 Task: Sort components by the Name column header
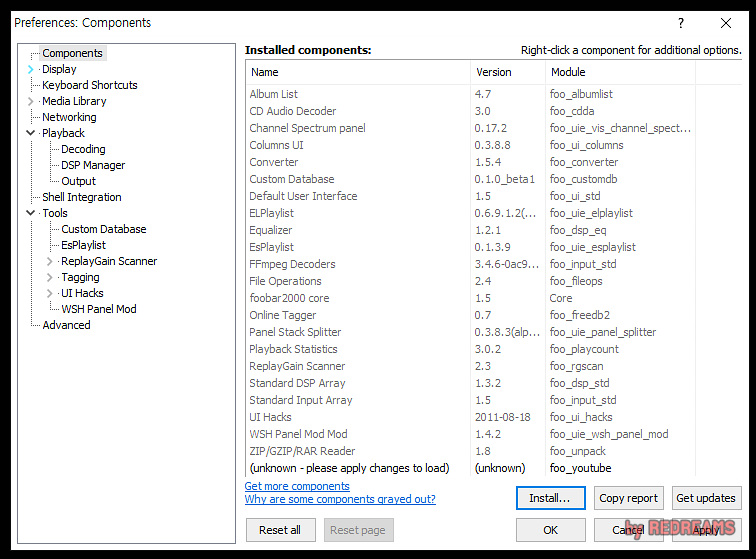(358, 72)
